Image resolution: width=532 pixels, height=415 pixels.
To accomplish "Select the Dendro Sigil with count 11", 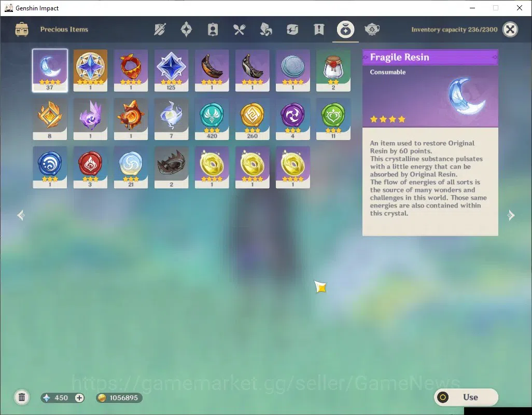I will point(333,119).
